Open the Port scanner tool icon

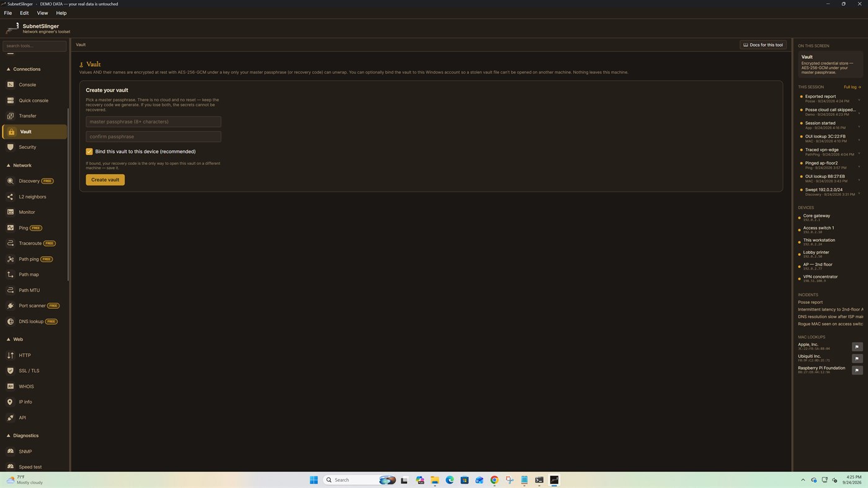point(11,306)
